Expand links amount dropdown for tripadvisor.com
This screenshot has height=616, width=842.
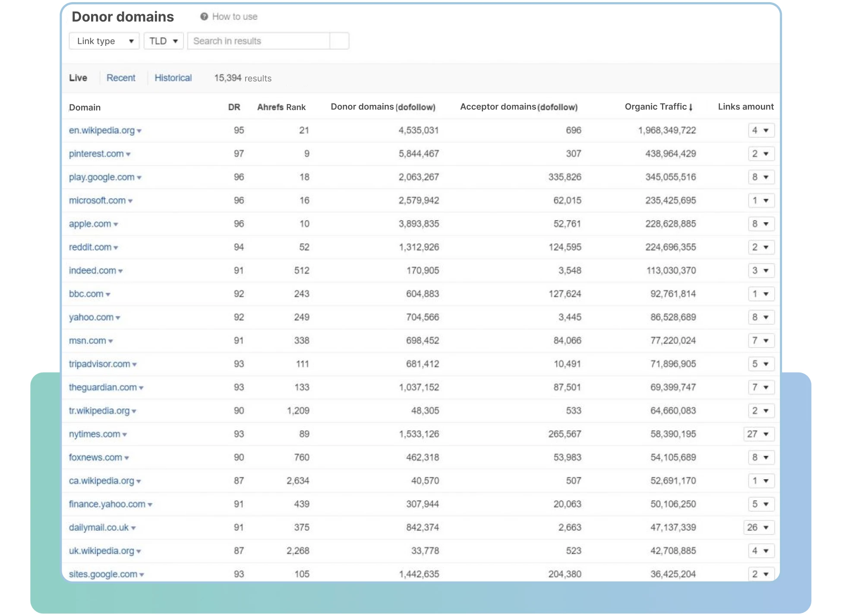761,364
